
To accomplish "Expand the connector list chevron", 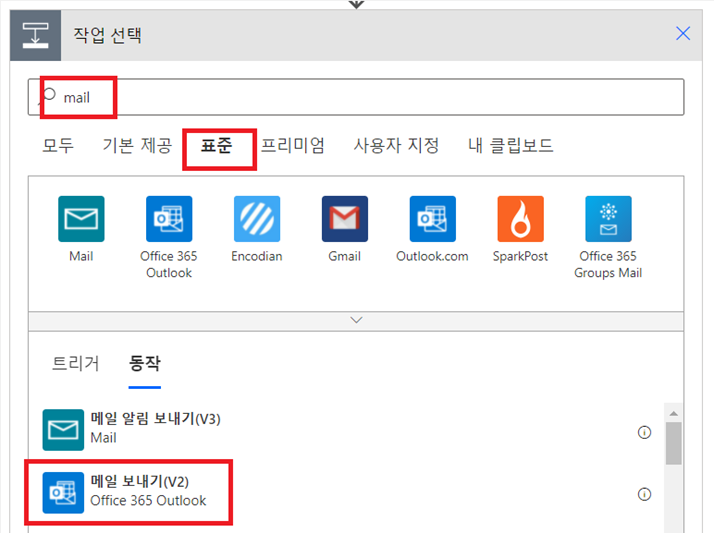I will (x=356, y=320).
